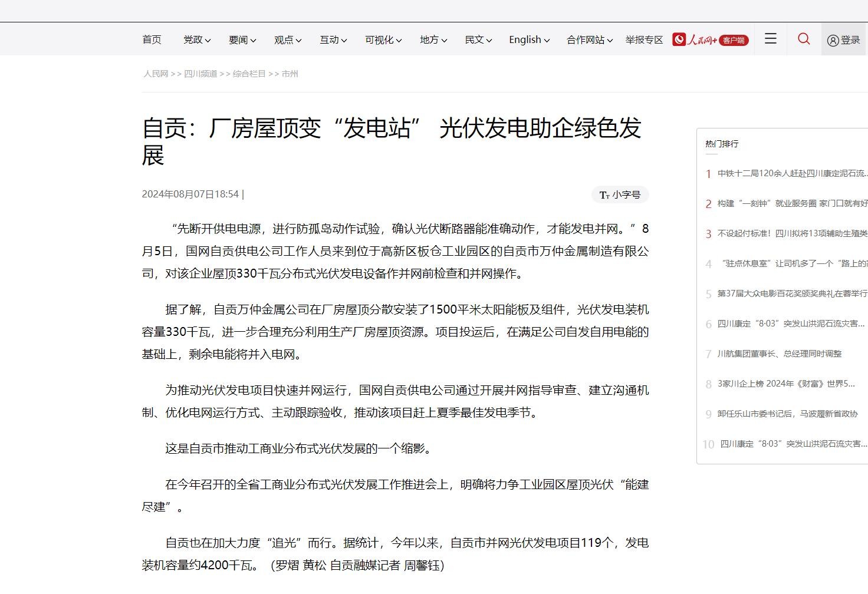Click the search magnifier icon
Viewport: 868px width, 594px height.
803,39
